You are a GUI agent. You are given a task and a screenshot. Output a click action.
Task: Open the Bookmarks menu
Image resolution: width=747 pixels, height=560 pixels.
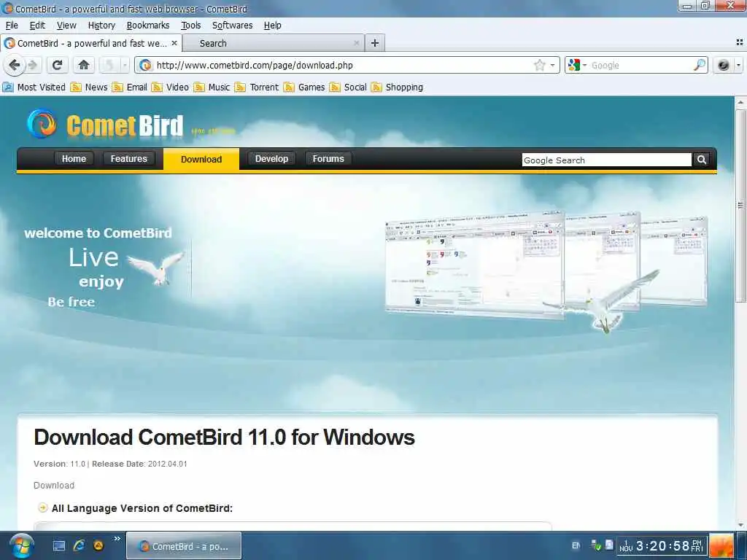coord(147,26)
